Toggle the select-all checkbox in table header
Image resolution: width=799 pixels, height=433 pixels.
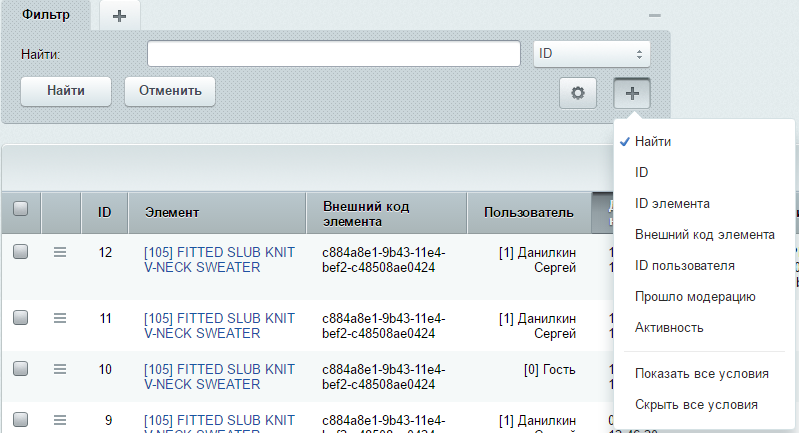[20, 208]
